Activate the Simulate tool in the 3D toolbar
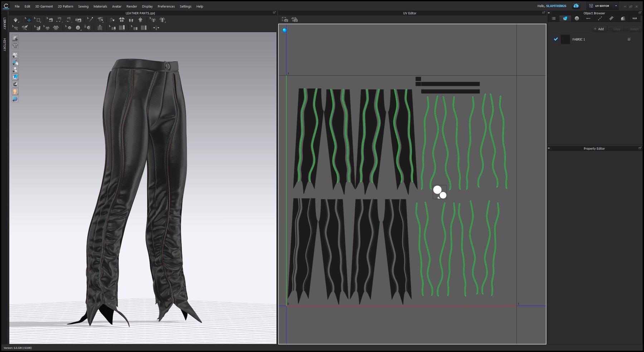Image resolution: width=644 pixels, height=352 pixels. [x=16, y=20]
